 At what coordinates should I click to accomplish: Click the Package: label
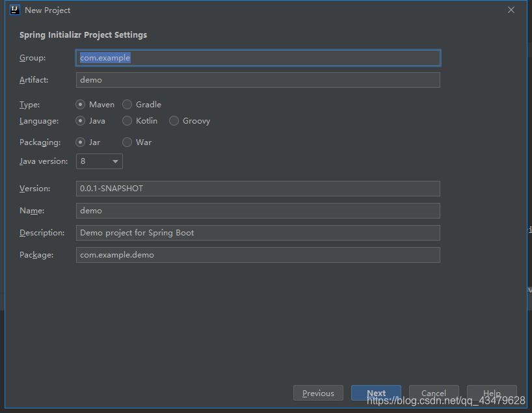click(36, 255)
